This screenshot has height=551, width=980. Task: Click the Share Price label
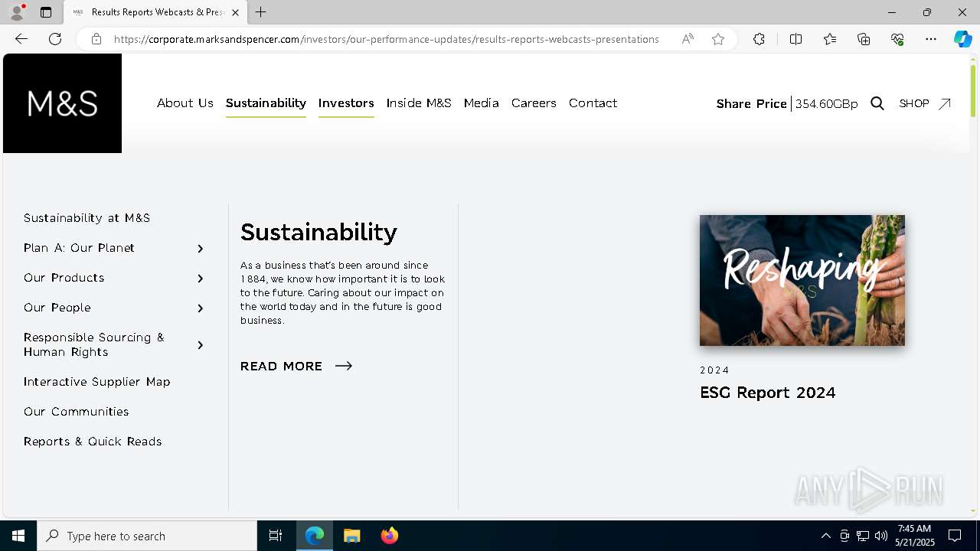pyautogui.click(x=751, y=103)
